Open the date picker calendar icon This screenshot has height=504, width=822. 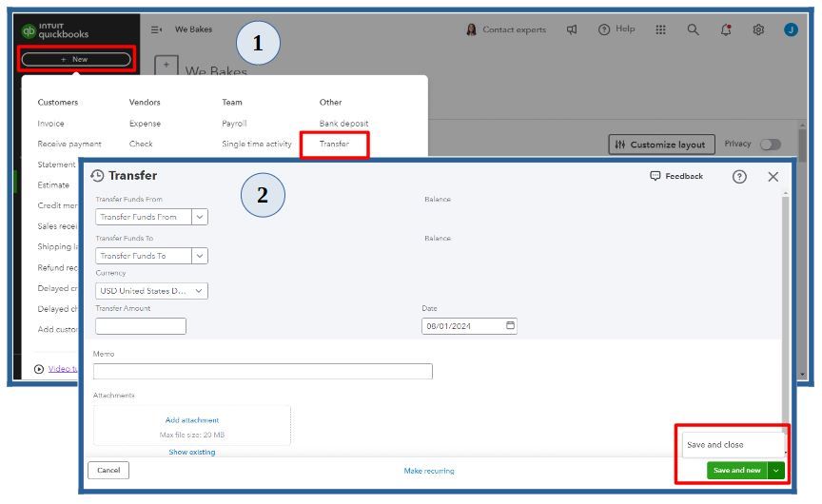[x=510, y=325]
